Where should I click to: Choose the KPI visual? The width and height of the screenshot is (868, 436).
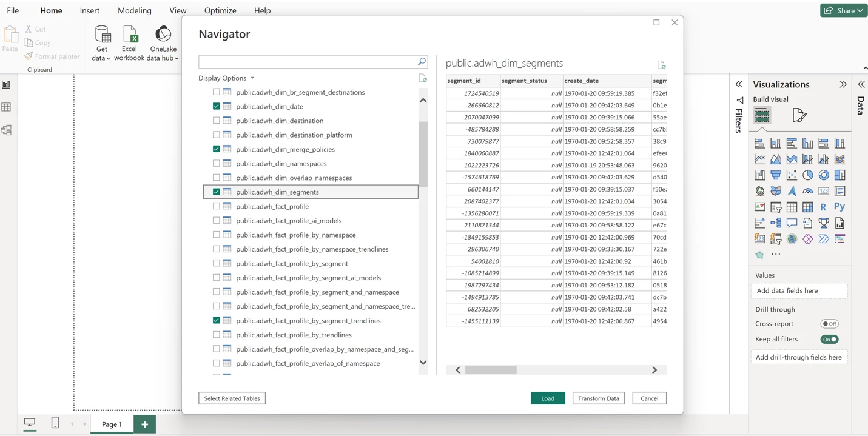(759, 207)
